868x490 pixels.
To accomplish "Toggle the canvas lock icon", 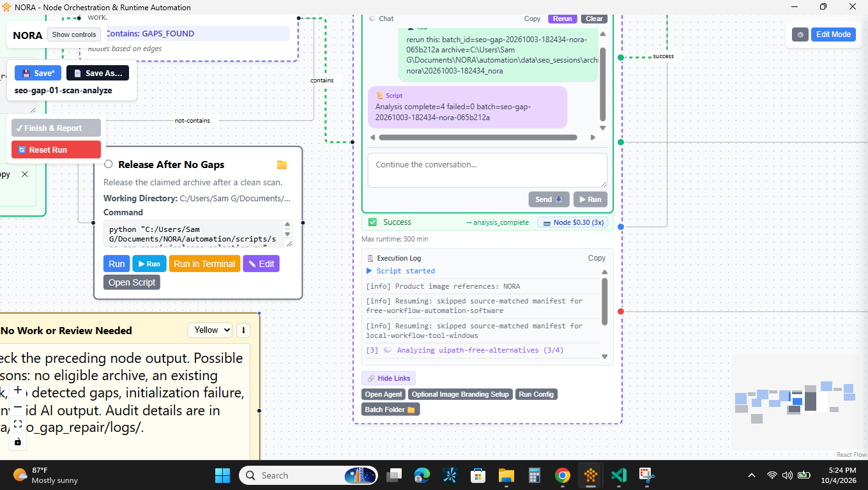I will pyautogui.click(x=18, y=441).
